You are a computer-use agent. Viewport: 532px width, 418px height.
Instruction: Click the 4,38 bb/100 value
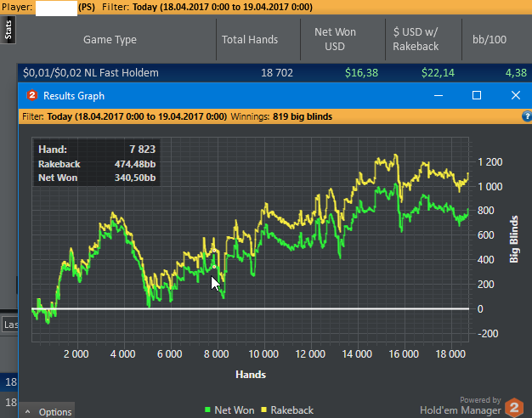coord(516,72)
